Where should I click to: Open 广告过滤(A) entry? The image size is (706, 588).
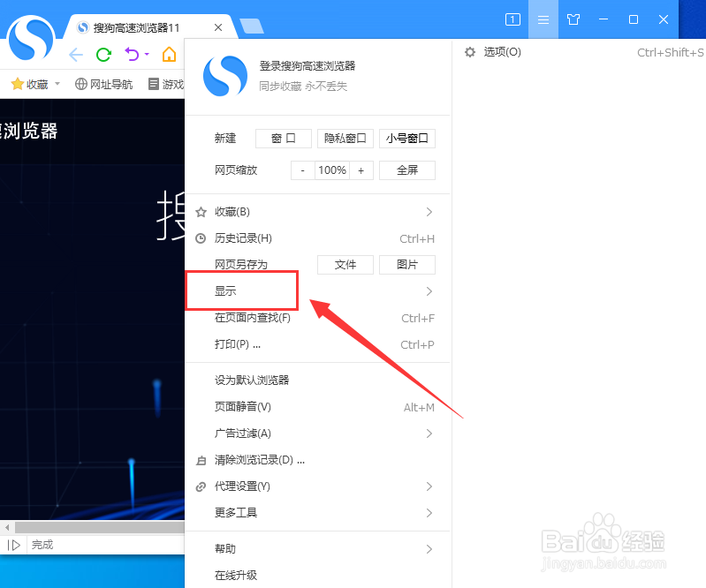tap(317, 433)
